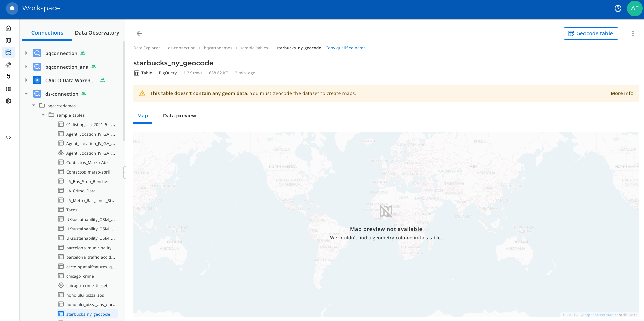This screenshot has width=644, height=321.
Task: Open the Connections plug icon
Action: pyautogui.click(x=8, y=77)
